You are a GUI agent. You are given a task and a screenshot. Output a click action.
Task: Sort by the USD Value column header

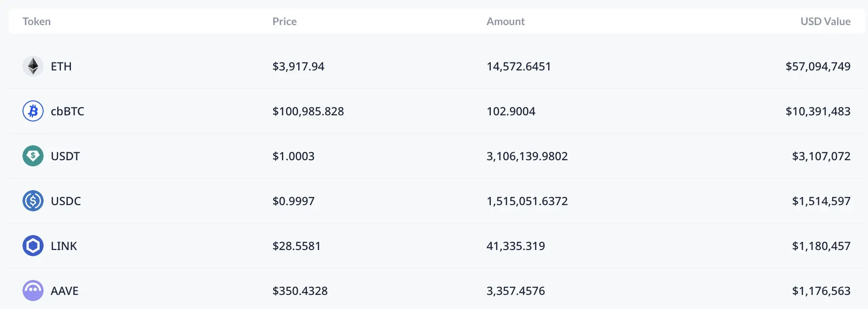tap(825, 22)
